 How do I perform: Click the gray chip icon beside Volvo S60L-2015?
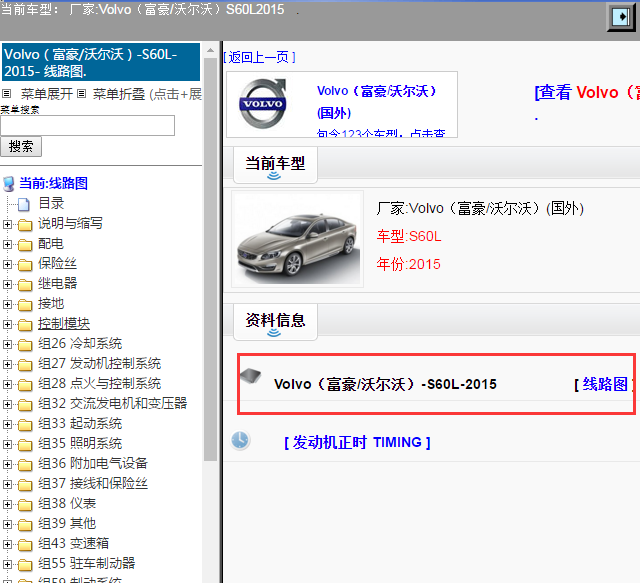point(251,376)
